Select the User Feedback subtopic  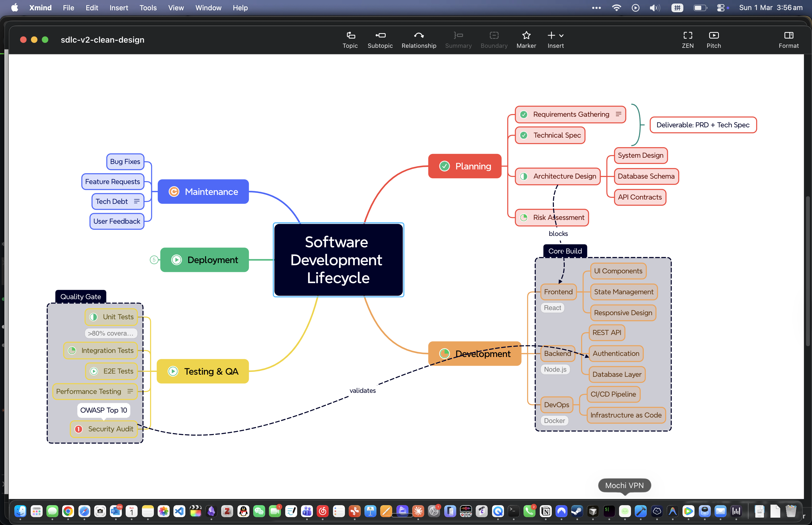[x=116, y=221]
